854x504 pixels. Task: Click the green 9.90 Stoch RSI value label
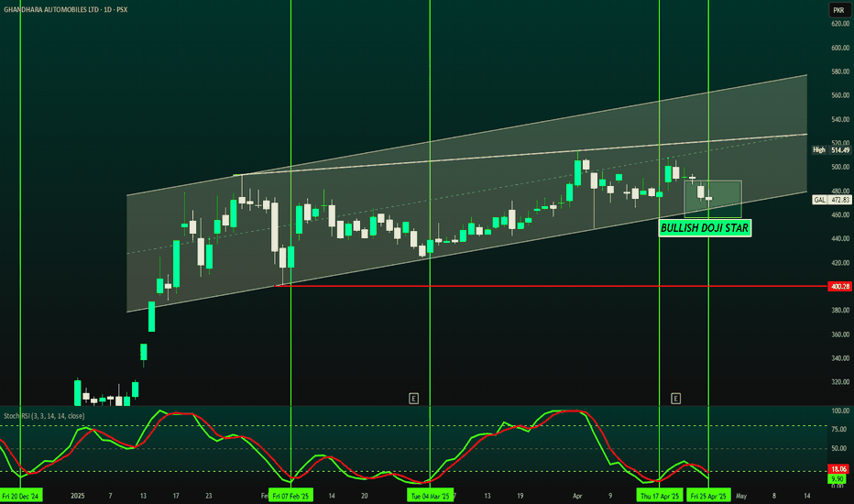(838, 479)
